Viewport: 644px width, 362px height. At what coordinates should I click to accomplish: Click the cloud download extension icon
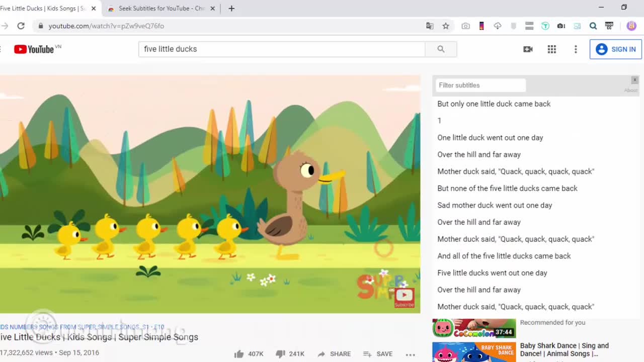(498, 26)
